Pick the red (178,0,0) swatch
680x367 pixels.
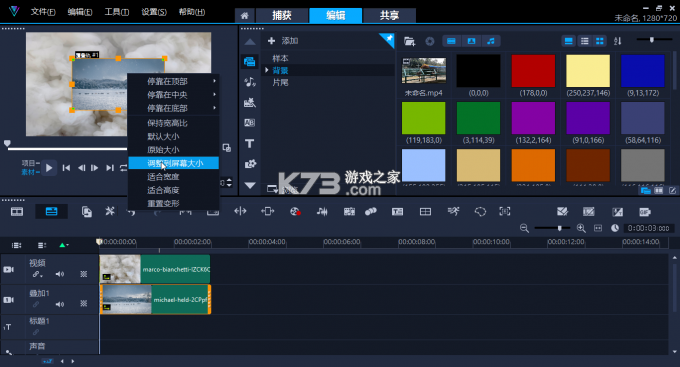coord(533,71)
